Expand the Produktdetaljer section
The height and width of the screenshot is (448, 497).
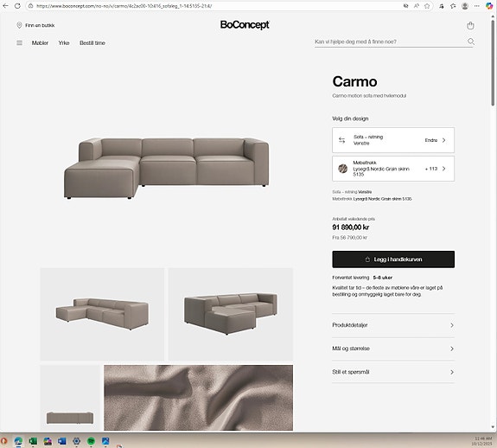coord(393,325)
